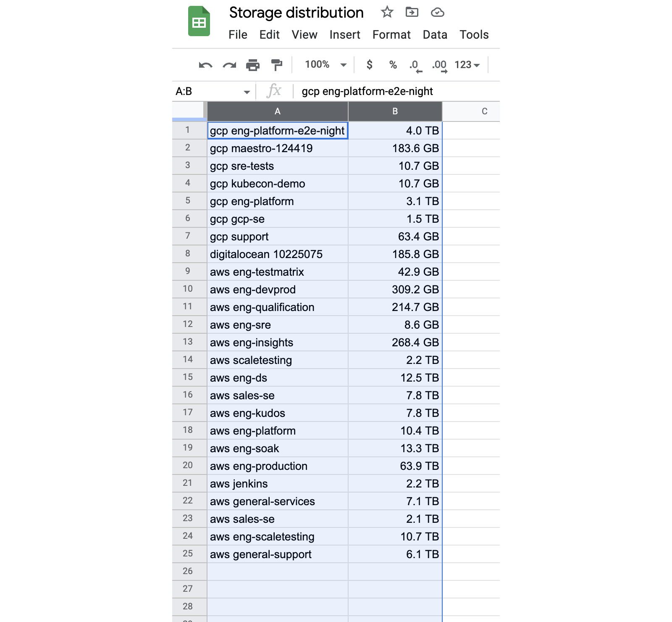Select cell 'aws eng-ds'
Screen dimensions: 672x622
pos(278,377)
